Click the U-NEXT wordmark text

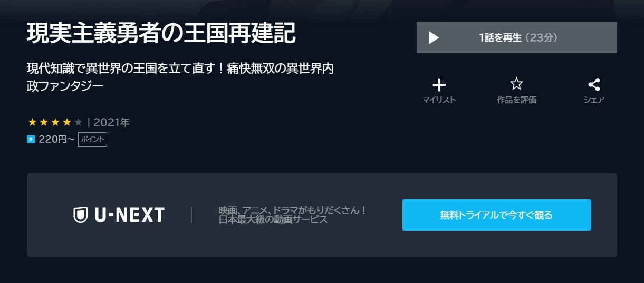[129, 215]
